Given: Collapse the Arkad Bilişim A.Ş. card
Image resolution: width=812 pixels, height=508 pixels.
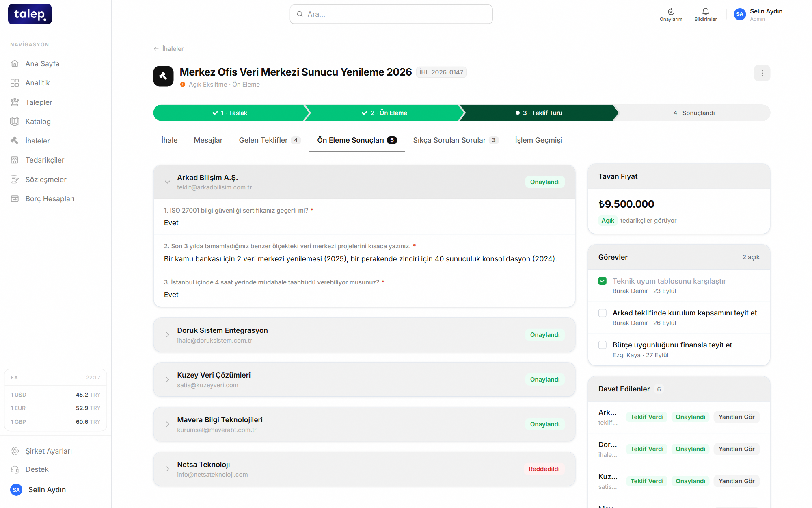Looking at the screenshot, I should [x=167, y=182].
